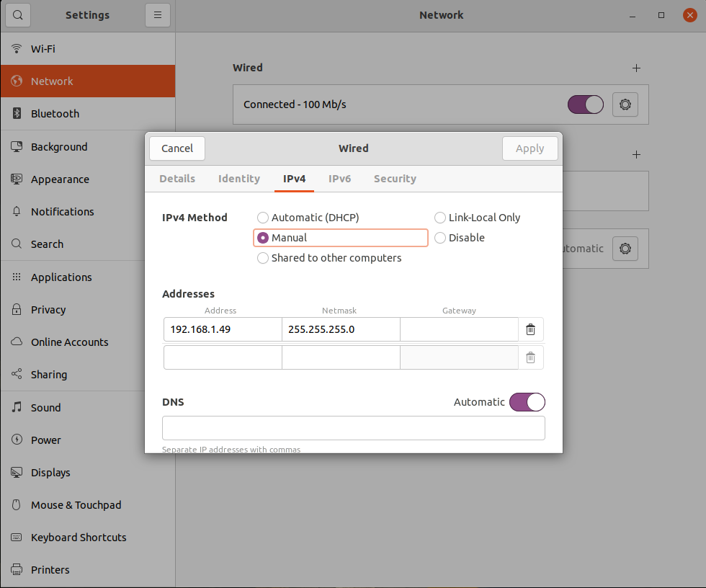Viewport: 706px width, 588px height.
Task: Switch to the Security tab
Action: point(395,179)
